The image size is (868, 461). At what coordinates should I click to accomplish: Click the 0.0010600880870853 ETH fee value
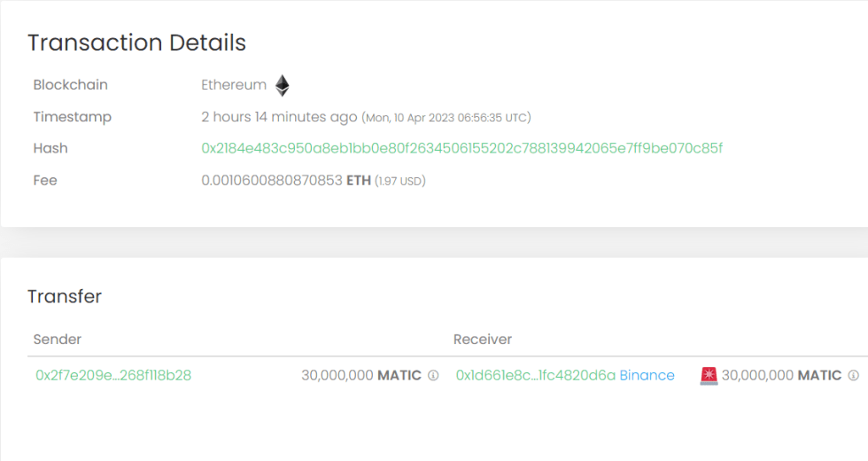tap(285, 181)
